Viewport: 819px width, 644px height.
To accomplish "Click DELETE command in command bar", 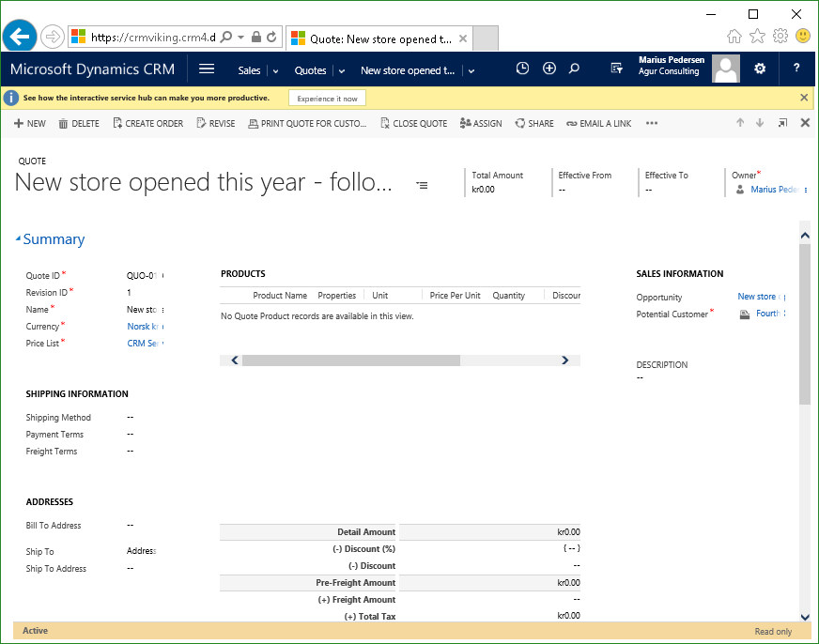I will pos(79,124).
